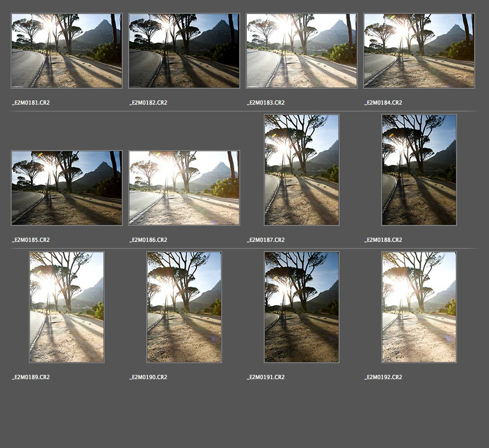
Task: Pick the _E2M0190.CR2 portrait thumbnail
Action: coord(184,307)
